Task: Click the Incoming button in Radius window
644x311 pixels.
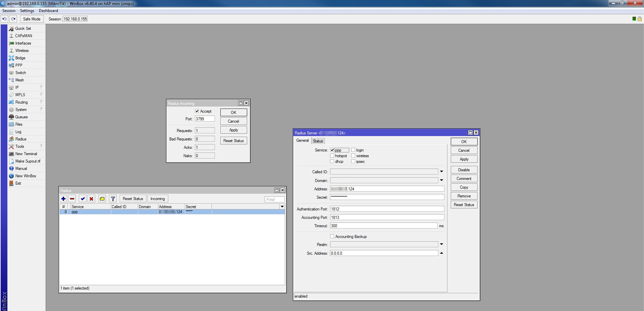Action: pos(157,199)
